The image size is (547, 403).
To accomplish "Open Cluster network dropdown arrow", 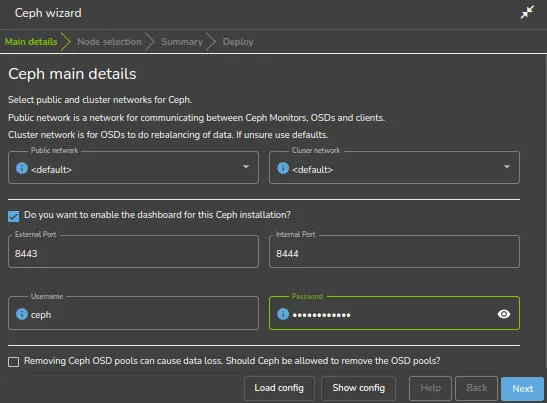I will pos(507,167).
